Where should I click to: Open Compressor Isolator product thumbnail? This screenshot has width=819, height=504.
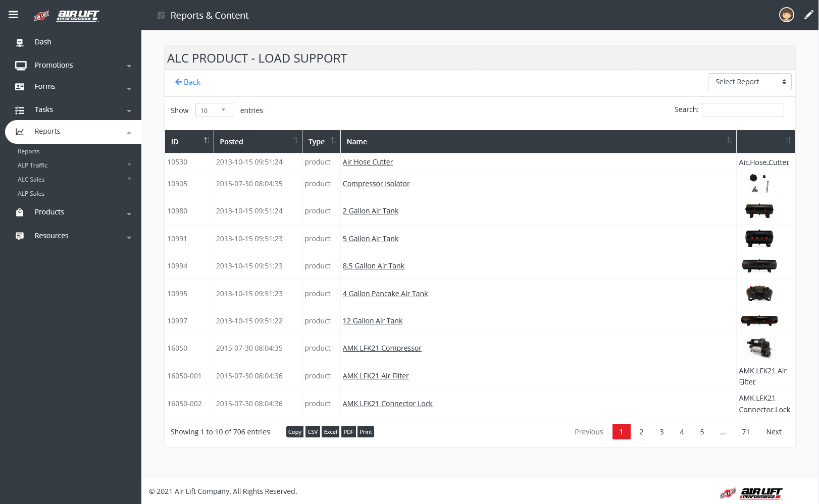760,184
